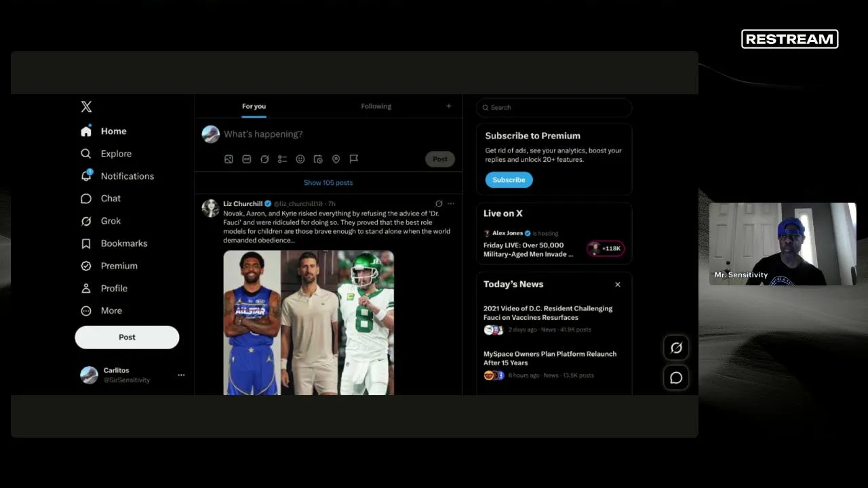The height and width of the screenshot is (488, 868).
Task: Click the What's happening text box
Action: pos(263,134)
